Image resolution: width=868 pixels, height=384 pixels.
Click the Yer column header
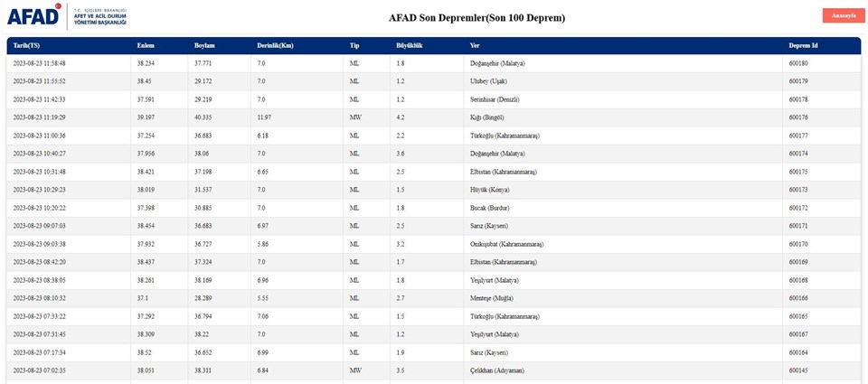475,45
